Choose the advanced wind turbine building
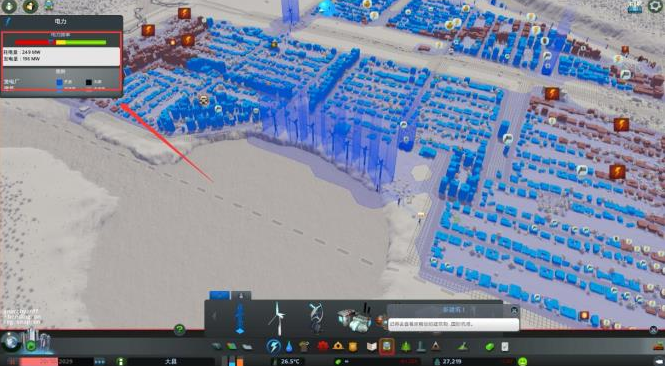Image resolution: width=666 pixels, height=366 pixels. click(x=316, y=318)
